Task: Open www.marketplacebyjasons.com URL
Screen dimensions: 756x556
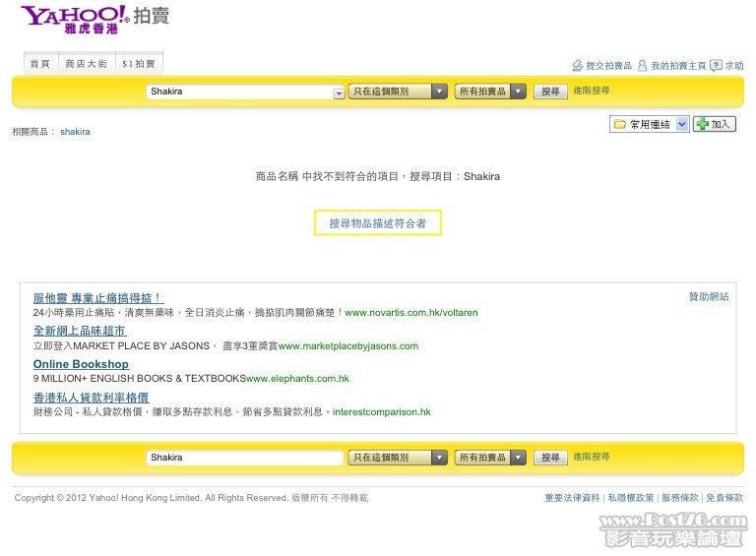Action: (348, 346)
